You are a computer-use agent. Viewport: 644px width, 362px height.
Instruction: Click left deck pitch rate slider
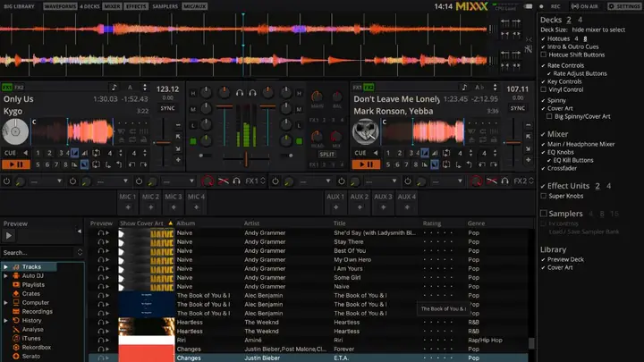click(163, 142)
